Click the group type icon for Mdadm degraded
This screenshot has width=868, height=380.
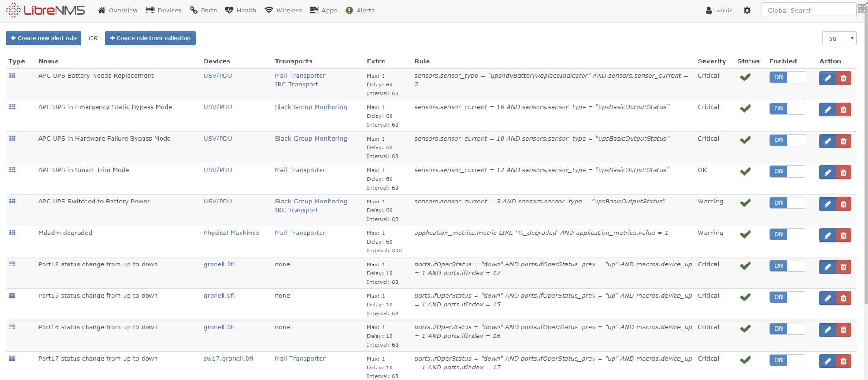pyautogui.click(x=12, y=233)
